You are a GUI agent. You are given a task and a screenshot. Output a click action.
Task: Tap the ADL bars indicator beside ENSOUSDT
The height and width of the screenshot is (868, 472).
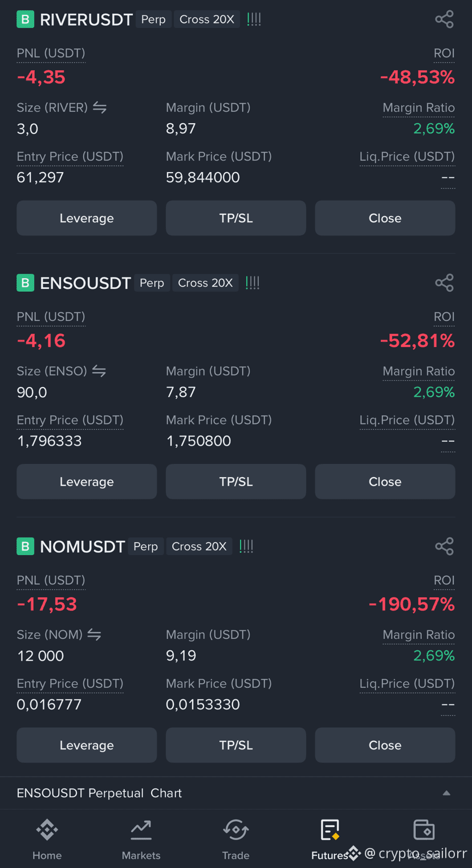(253, 283)
